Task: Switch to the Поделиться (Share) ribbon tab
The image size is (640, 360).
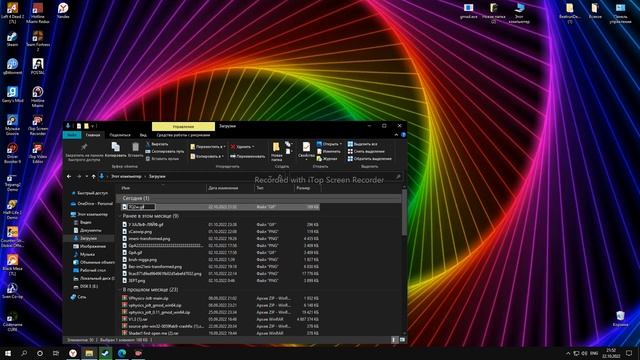Action: 120,135
